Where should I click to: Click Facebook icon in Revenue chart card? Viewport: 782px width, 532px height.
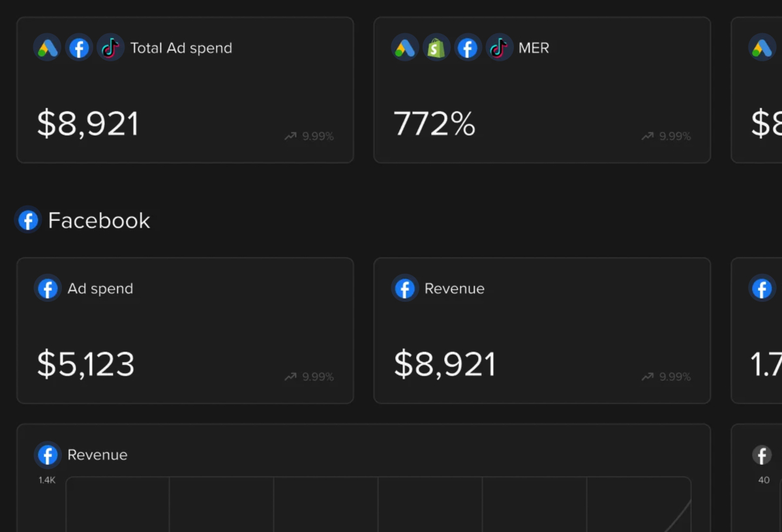pos(48,454)
